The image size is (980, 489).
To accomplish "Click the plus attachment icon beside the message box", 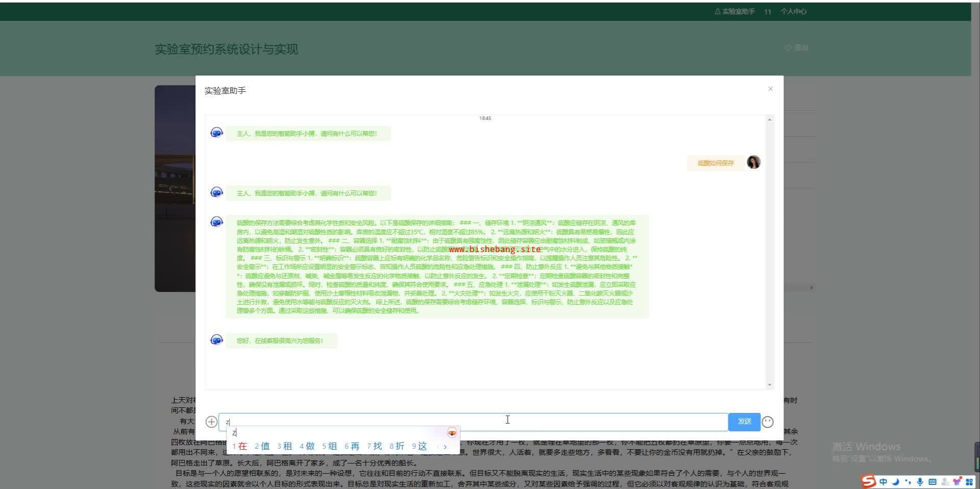I will coord(211,422).
